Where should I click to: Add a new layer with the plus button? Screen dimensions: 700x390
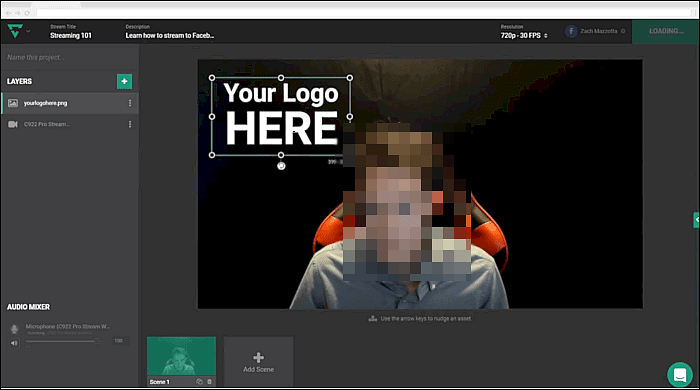(x=124, y=81)
